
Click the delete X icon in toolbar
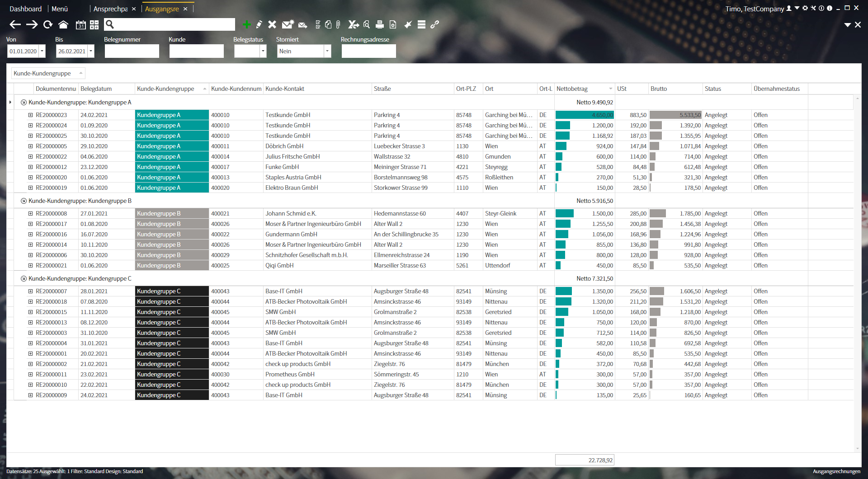pos(272,24)
